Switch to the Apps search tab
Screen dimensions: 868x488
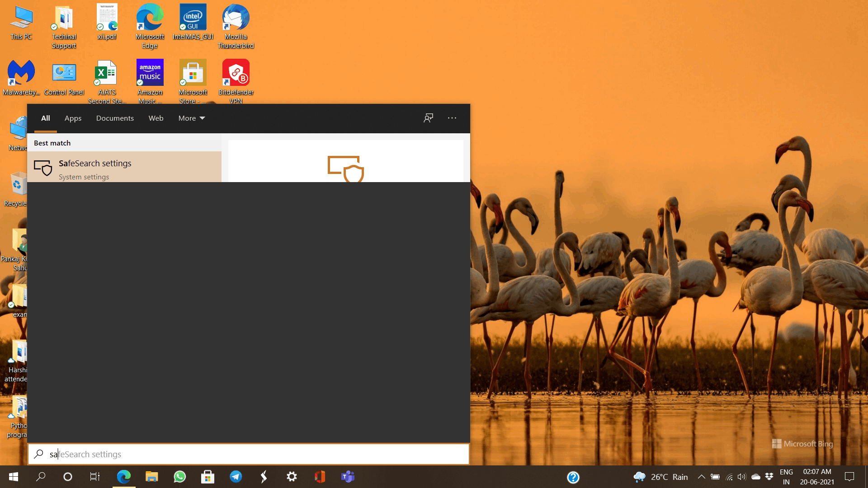coord(73,118)
